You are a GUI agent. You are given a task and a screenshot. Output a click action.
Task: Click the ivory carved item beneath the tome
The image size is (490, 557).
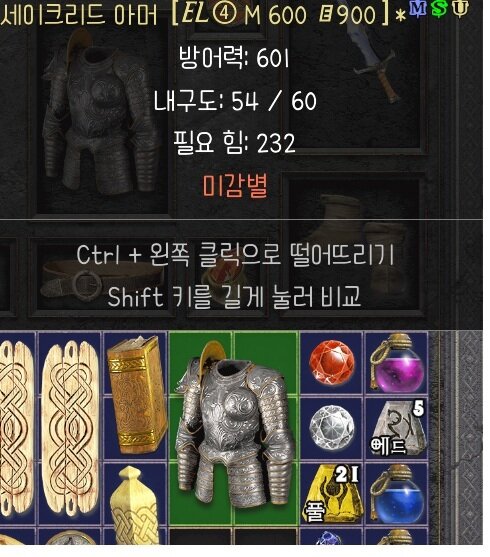[x=134, y=503]
